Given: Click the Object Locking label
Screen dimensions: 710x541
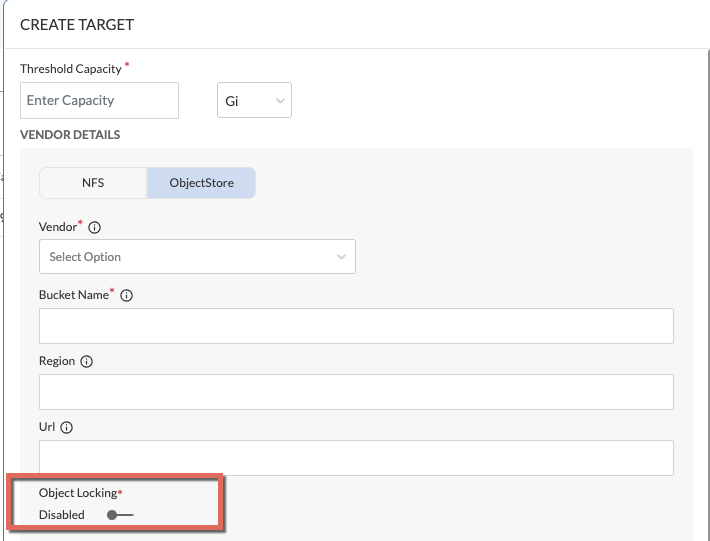Looking at the screenshot, I should pyautogui.click(x=77, y=493).
